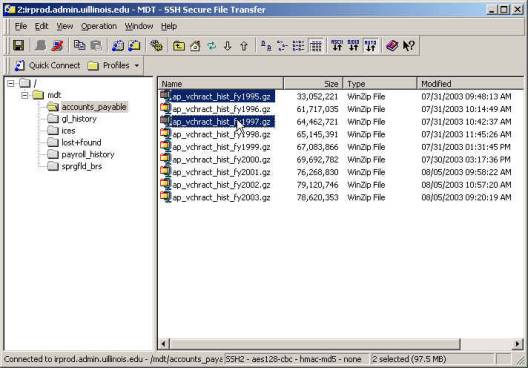Switch to list view icon
This screenshot has width=528, height=368.
point(299,45)
